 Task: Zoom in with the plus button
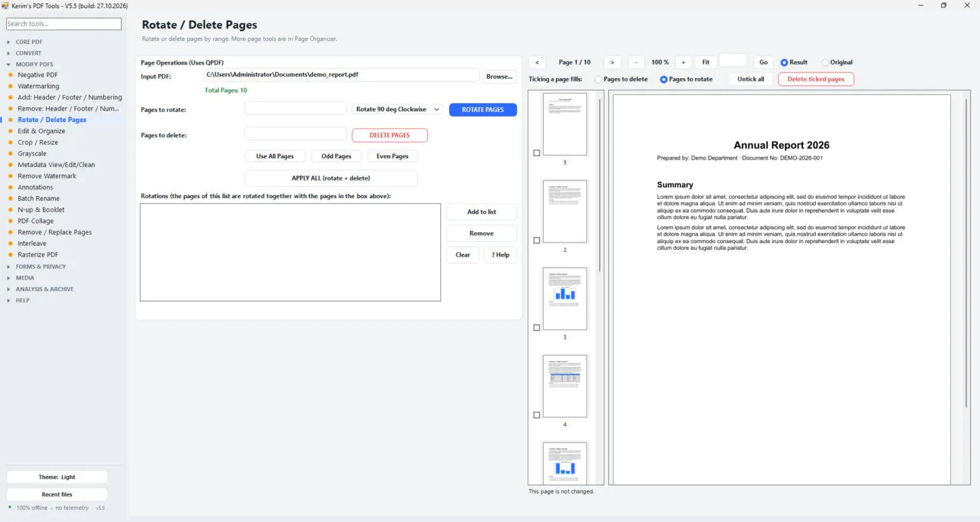683,62
